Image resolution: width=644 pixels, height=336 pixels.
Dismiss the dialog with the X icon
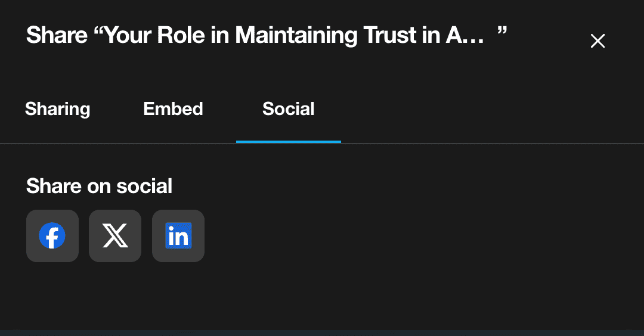(x=597, y=41)
